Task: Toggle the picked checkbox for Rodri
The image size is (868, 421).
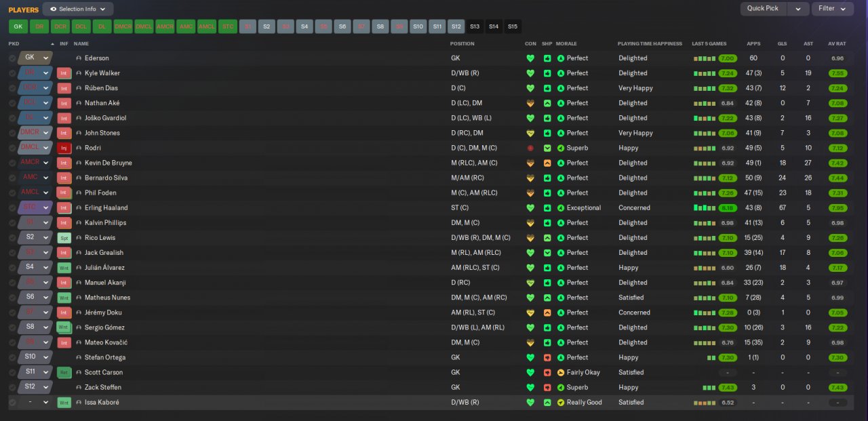Action: [x=12, y=148]
